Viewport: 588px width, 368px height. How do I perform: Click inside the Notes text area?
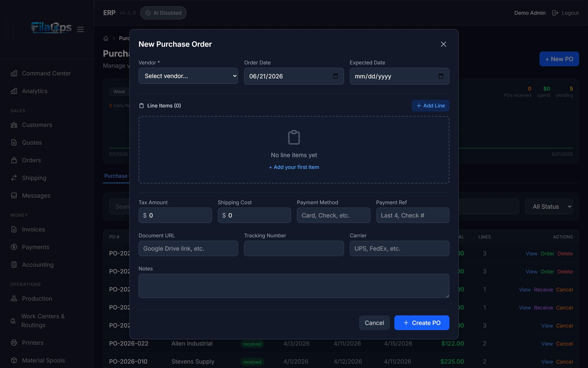tap(294, 286)
